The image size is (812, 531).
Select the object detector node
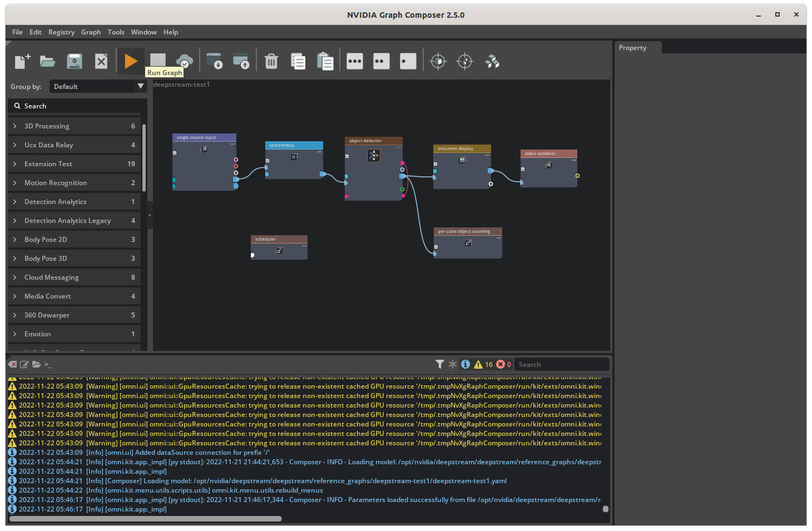click(373, 169)
